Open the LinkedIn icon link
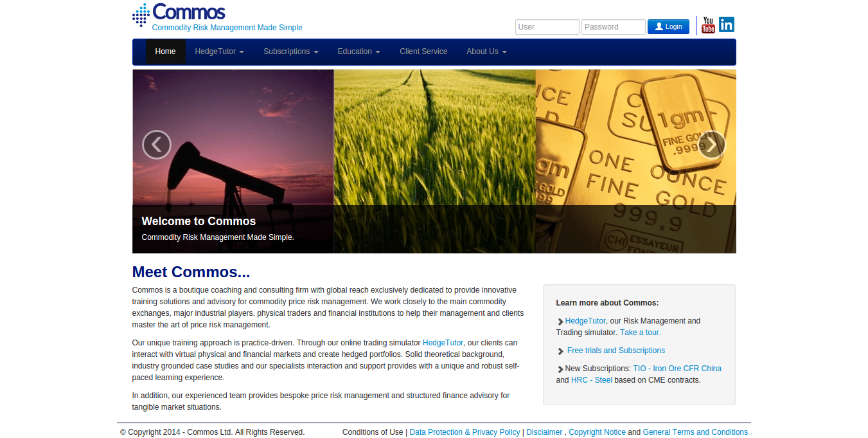Image resolution: width=868 pixels, height=438 pixels. coord(727,24)
